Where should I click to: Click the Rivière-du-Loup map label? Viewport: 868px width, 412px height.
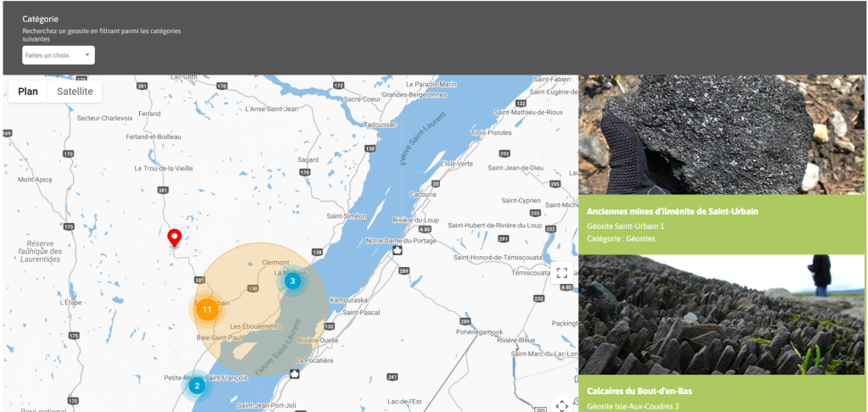pos(415,220)
